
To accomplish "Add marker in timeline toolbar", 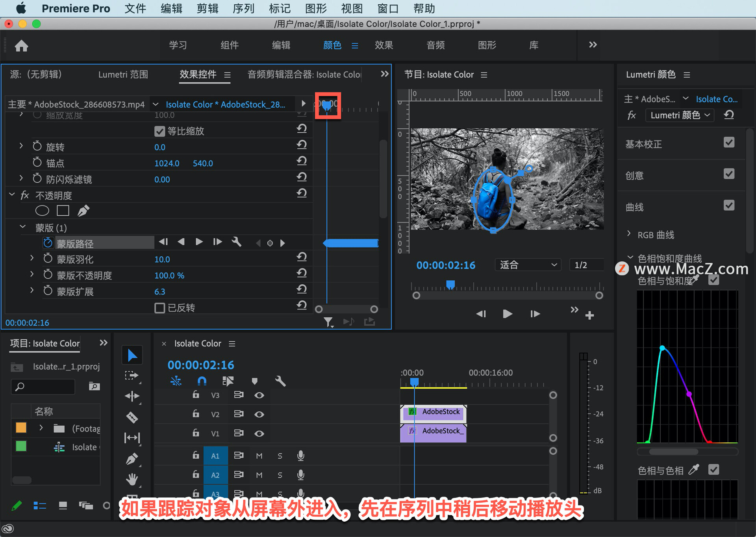I will click(254, 381).
